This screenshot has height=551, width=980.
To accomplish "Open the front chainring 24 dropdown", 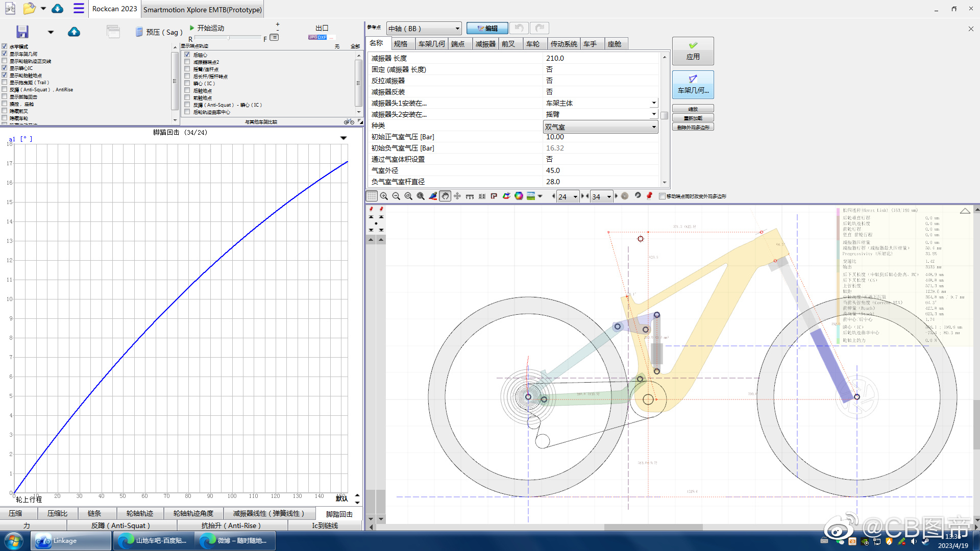I will point(568,196).
